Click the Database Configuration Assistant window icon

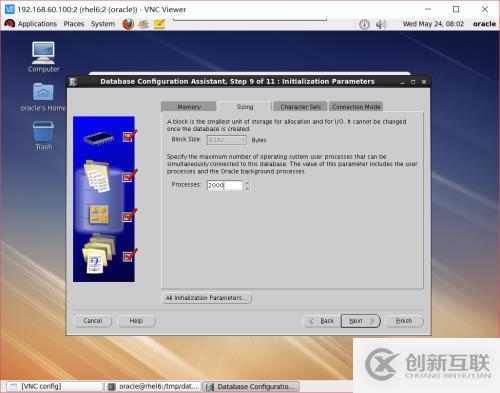pos(73,81)
